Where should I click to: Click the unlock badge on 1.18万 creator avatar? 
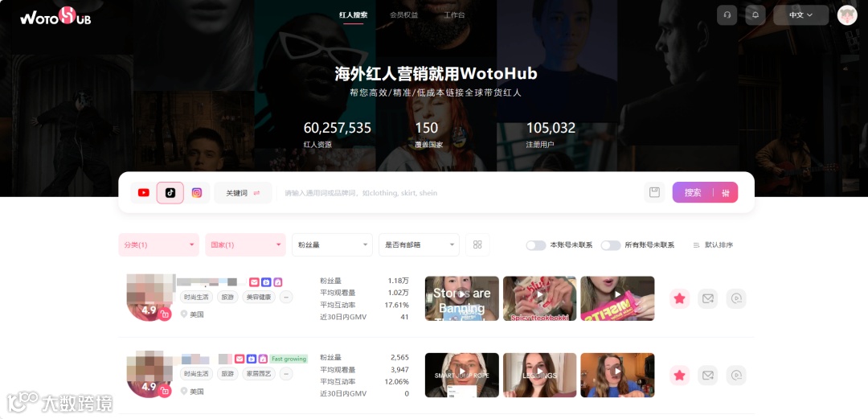[x=165, y=314]
